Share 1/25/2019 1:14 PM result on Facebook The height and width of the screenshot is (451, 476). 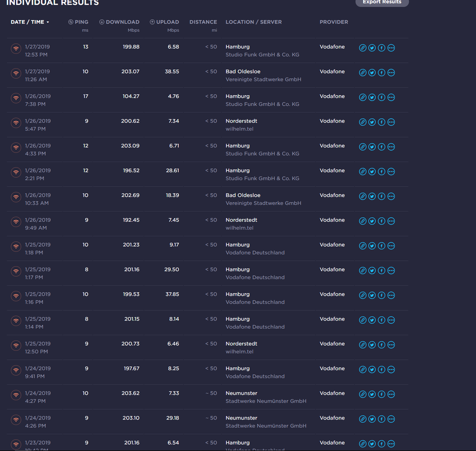click(x=382, y=320)
